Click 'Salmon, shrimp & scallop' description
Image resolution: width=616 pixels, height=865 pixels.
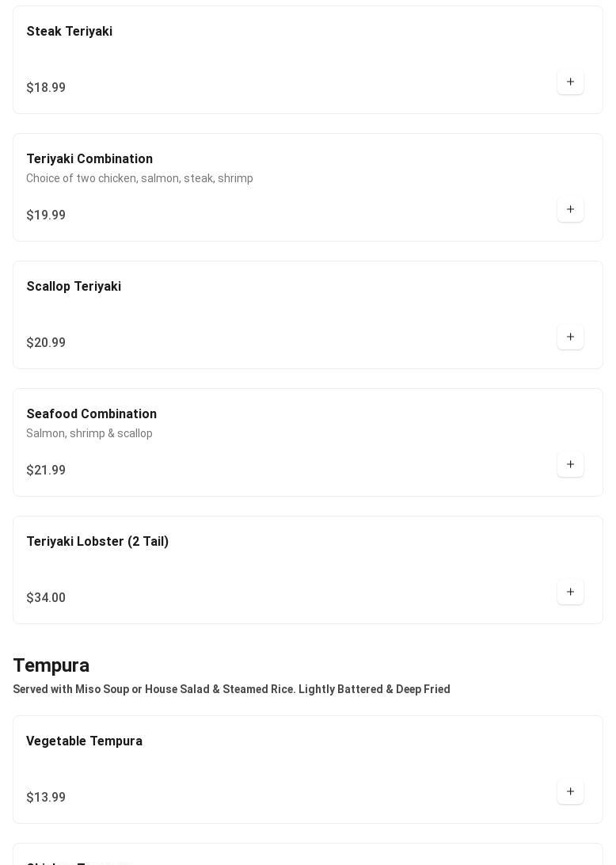pyautogui.click(x=89, y=433)
